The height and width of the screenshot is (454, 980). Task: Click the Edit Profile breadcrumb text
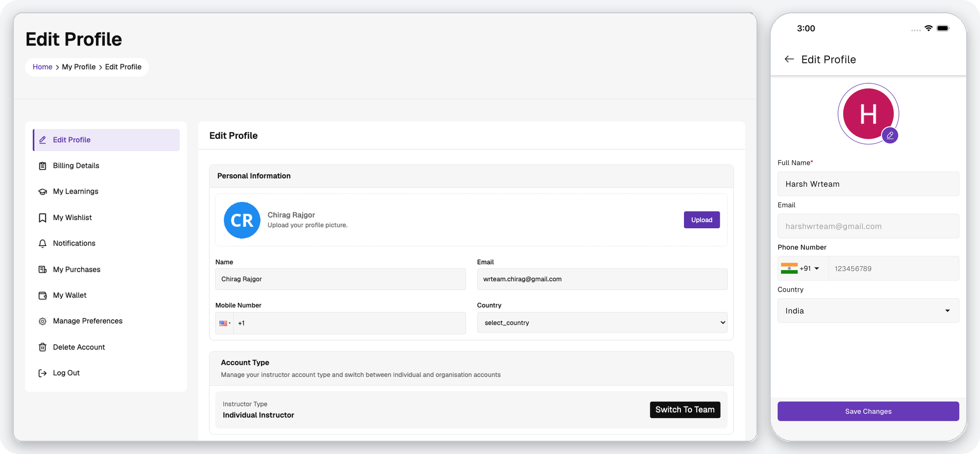tap(123, 67)
